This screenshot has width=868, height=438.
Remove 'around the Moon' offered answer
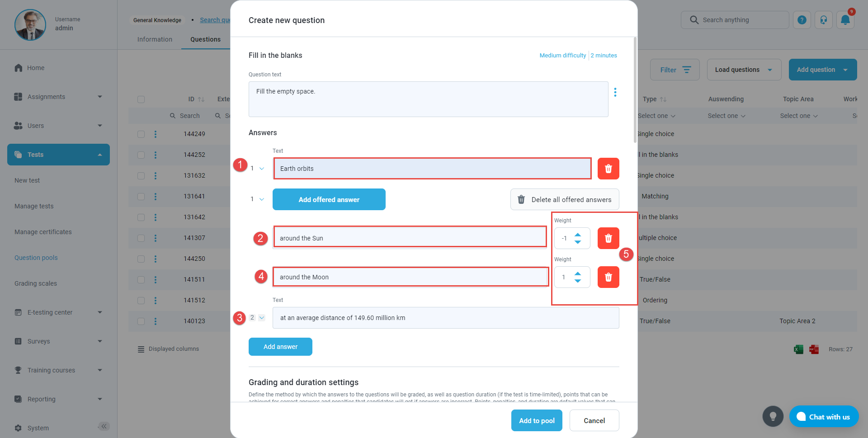(608, 277)
